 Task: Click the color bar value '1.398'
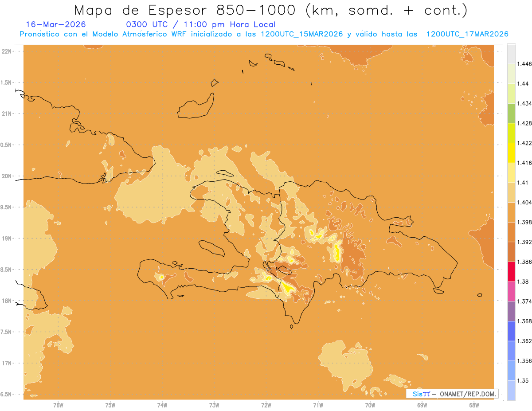pyautogui.click(x=524, y=222)
